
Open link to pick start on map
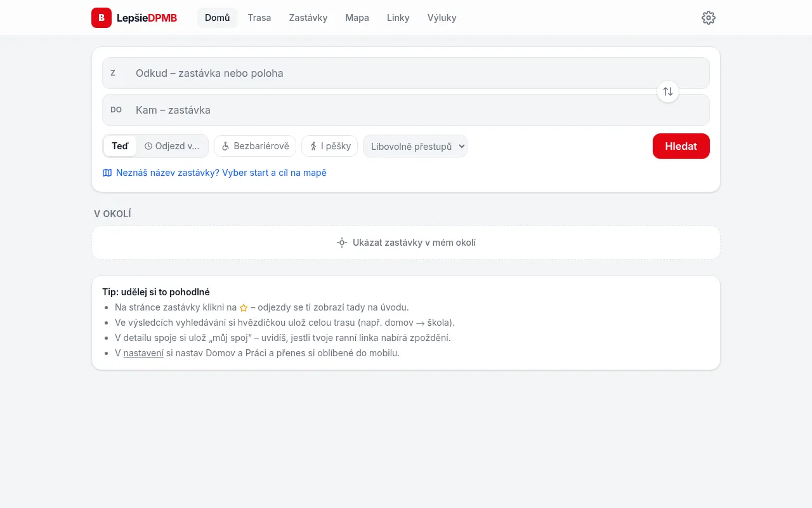(214, 173)
